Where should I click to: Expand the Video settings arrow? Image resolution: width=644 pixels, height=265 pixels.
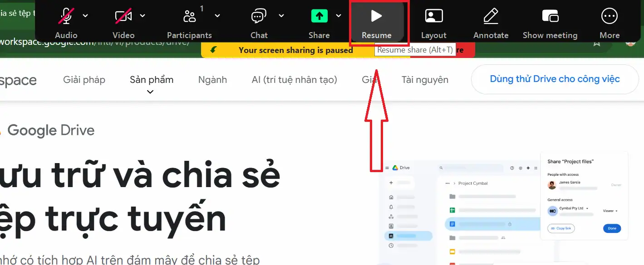(x=143, y=16)
